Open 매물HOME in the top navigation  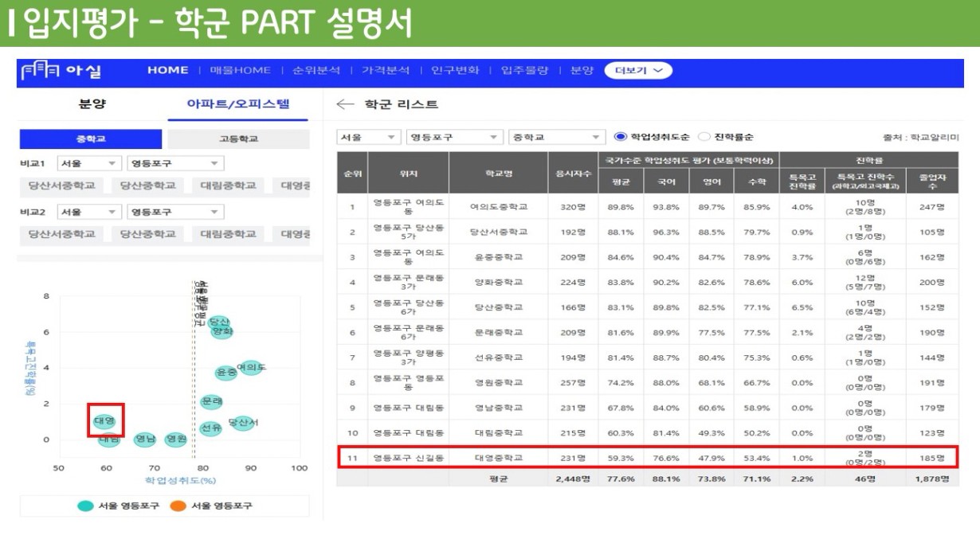[x=241, y=71]
